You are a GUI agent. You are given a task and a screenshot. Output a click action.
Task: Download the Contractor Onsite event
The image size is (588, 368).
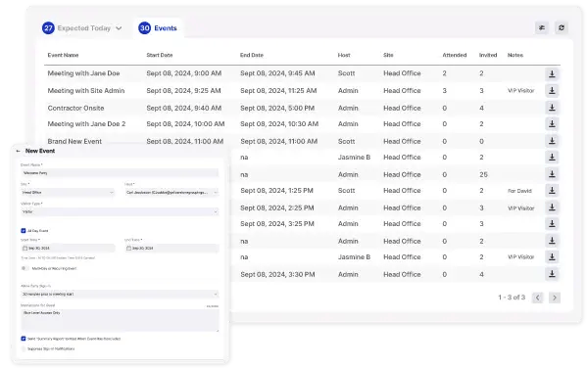[x=552, y=108]
